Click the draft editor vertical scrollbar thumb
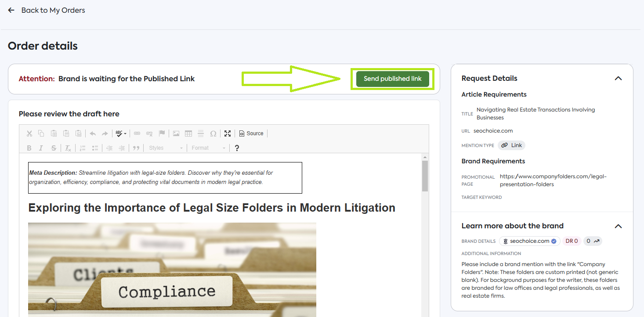The image size is (644, 317). click(425, 176)
